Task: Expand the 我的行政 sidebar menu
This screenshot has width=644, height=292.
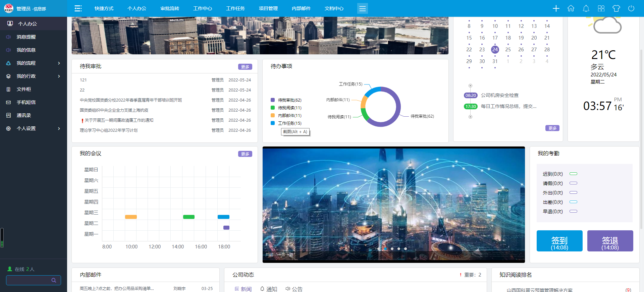Action: point(34,76)
